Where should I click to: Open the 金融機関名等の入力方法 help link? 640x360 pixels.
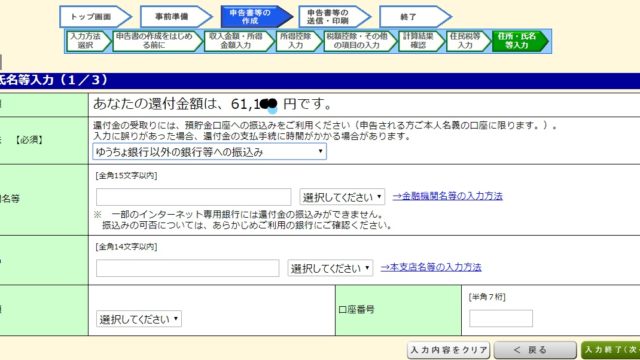pos(447,196)
